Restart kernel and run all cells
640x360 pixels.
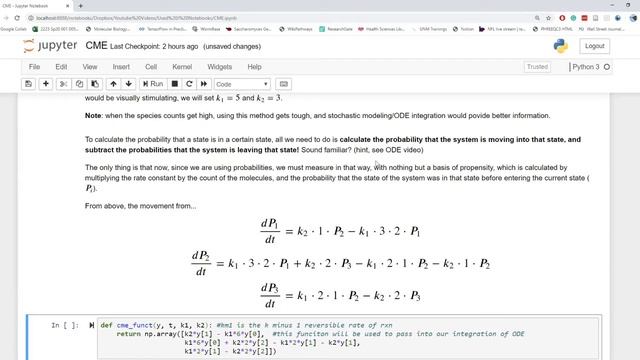204,84
